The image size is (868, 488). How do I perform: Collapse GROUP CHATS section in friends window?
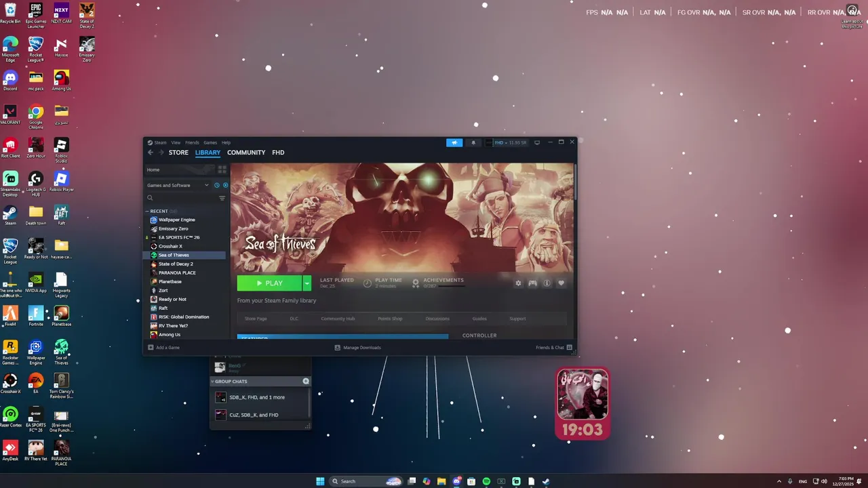click(x=213, y=381)
